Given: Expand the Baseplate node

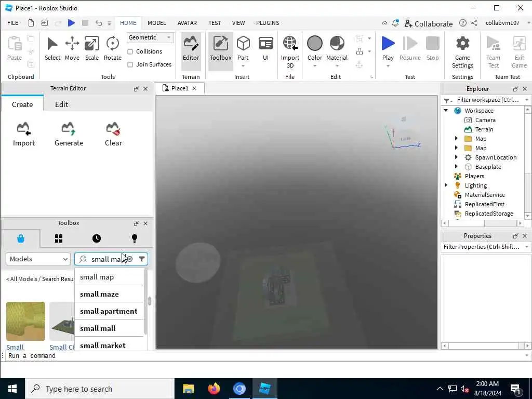Looking at the screenshot, I should click(x=456, y=167).
